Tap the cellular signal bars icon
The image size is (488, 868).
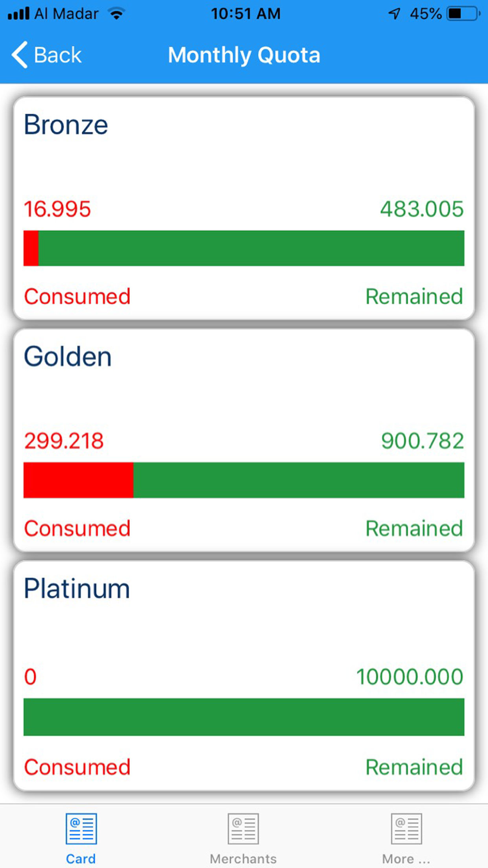(19, 14)
